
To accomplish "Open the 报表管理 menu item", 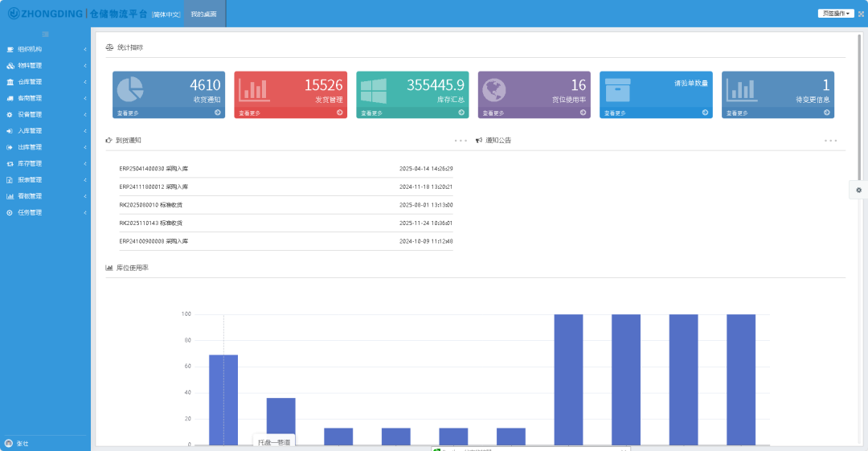I will coord(45,180).
